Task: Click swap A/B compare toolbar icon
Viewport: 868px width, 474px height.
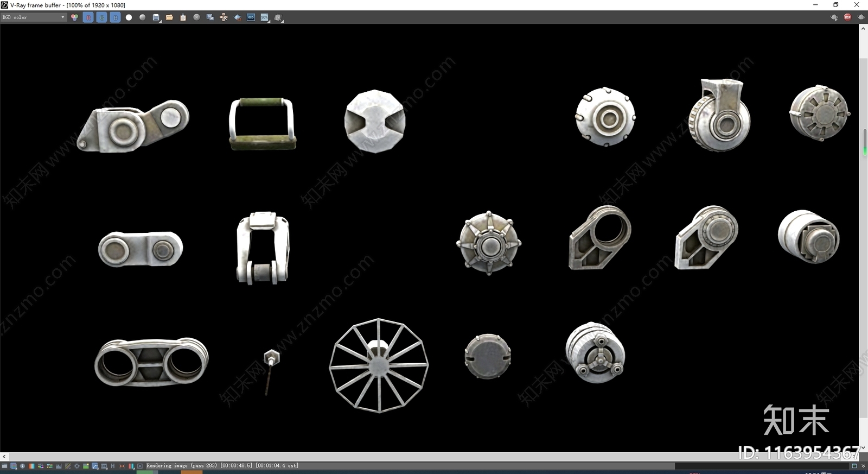Action: pos(278,17)
